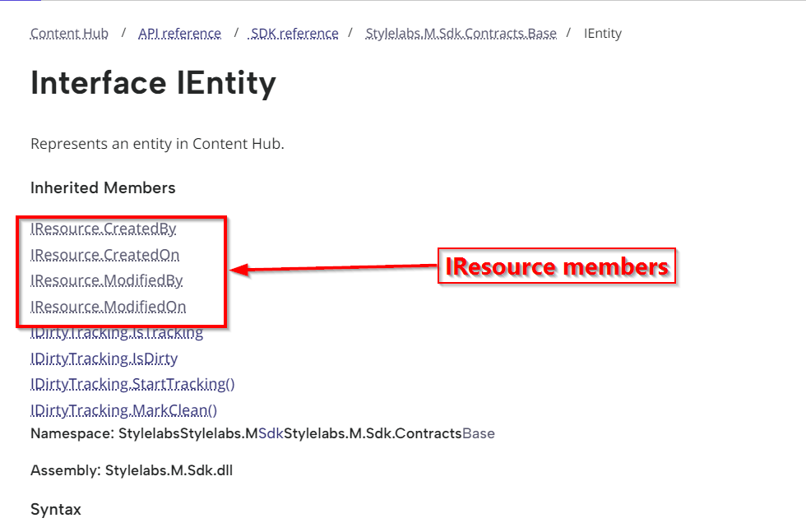This screenshot has height=532, width=806.
Task: Click the IEntity breadcrumb item
Action: (602, 34)
